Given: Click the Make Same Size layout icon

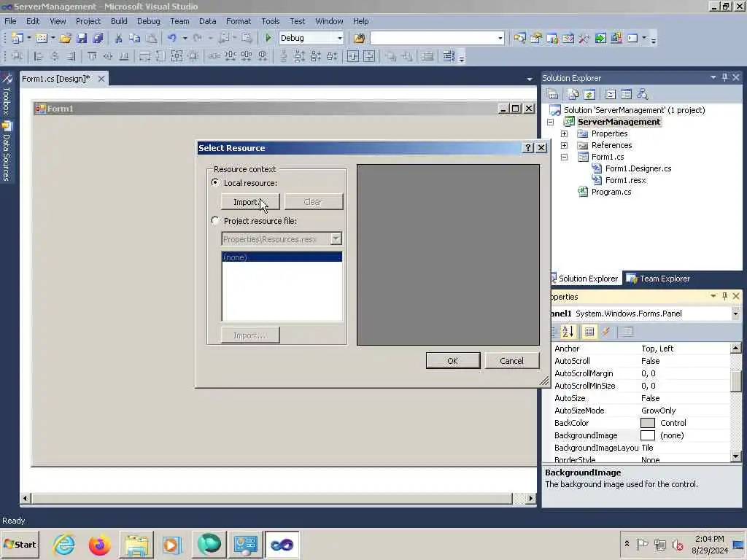Looking at the screenshot, I should (x=177, y=56).
